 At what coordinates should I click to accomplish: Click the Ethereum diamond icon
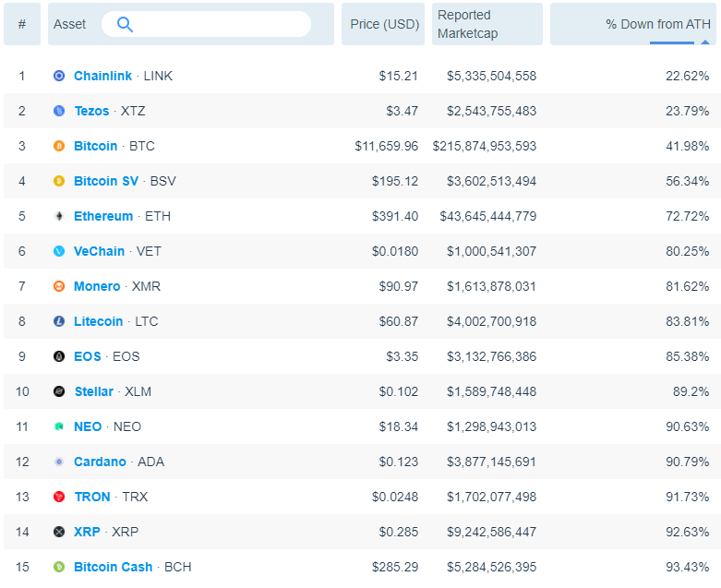point(59,216)
